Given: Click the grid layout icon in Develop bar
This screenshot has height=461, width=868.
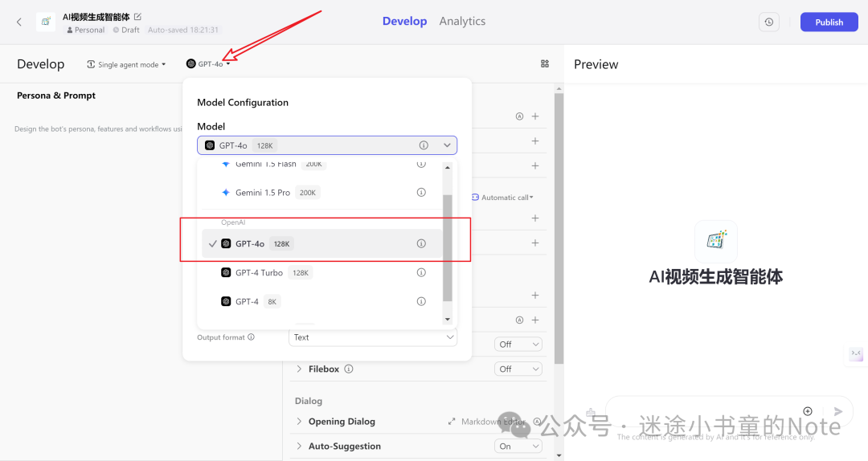Looking at the screenshot, I should [545, 63].
